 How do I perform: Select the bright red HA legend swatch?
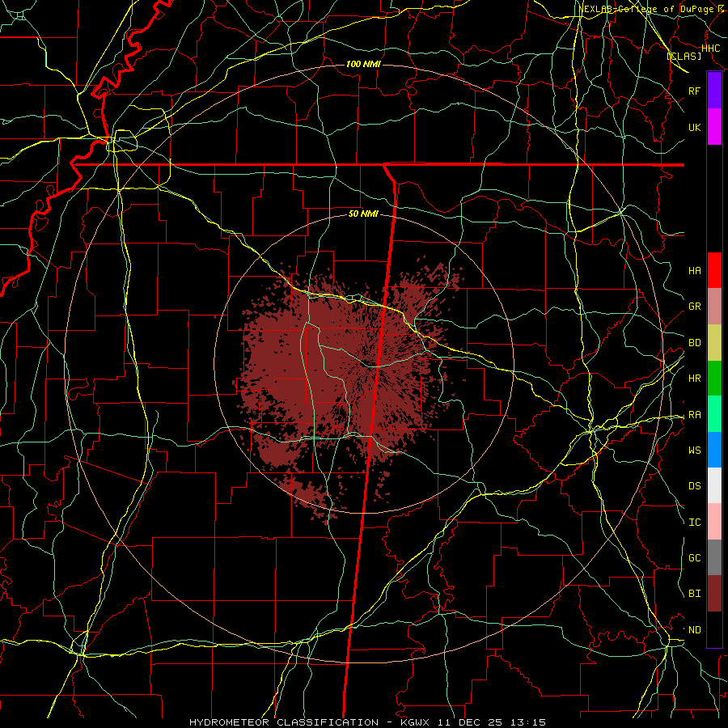714,270
